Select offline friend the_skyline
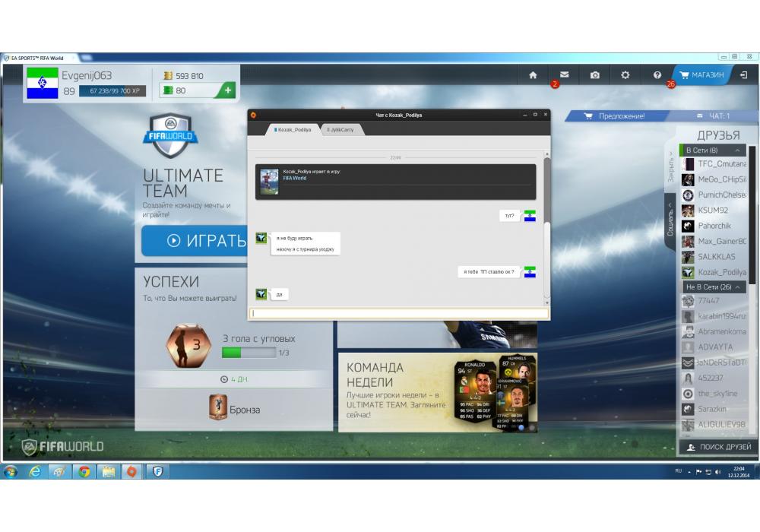The width and height of the screenshot is (760, 532). coord(714,394)
